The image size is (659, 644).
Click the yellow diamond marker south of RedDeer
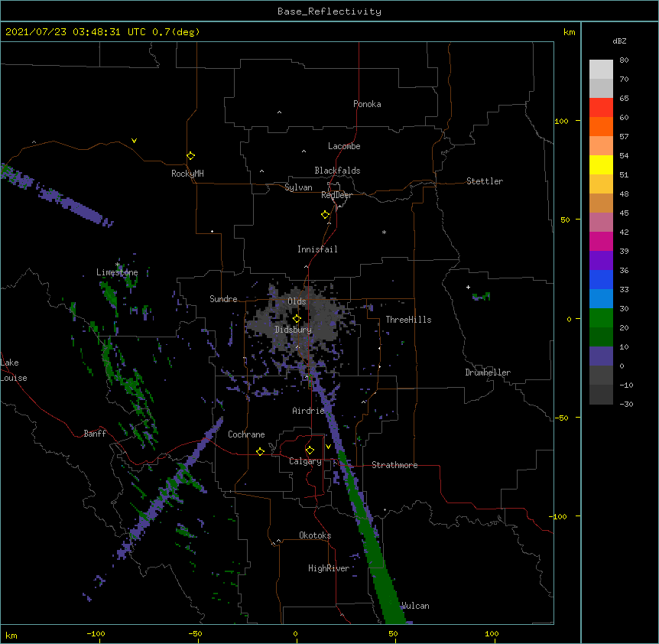326,215
